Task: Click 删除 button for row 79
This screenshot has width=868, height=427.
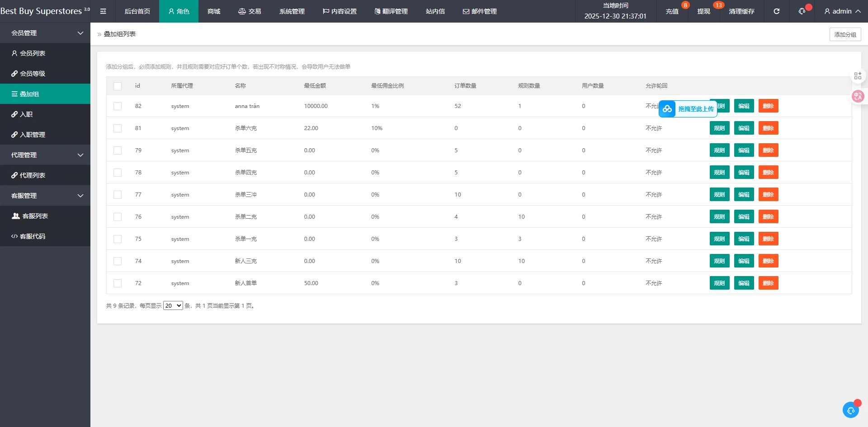Action: click(768, 150)
